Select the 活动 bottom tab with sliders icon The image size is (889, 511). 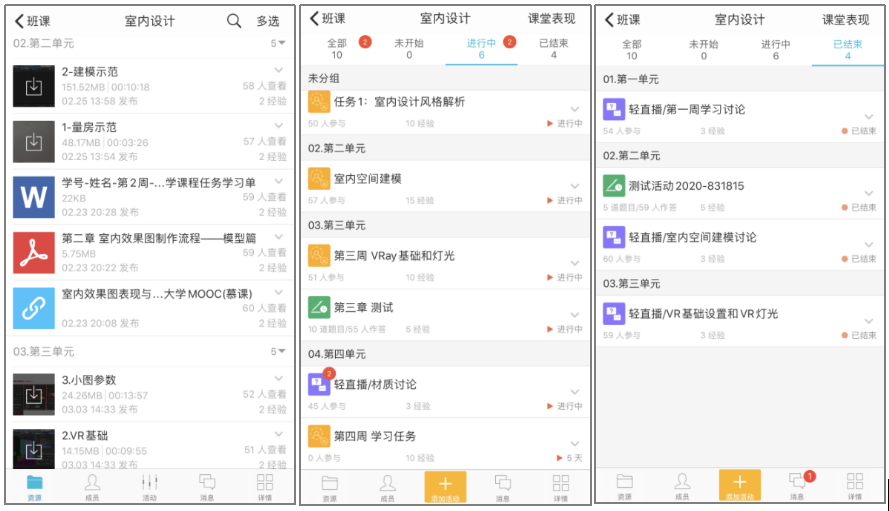point(150,485)
